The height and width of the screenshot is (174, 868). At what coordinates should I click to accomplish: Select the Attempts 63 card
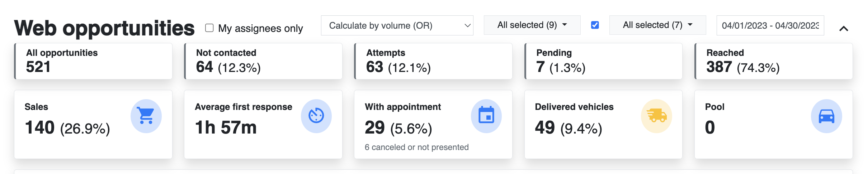[x=433, y=61]
